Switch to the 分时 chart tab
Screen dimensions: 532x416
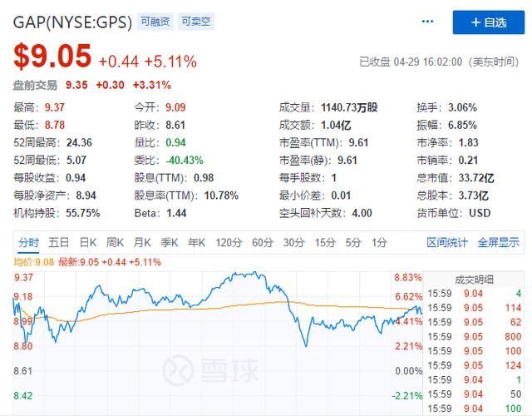point(28,243)
